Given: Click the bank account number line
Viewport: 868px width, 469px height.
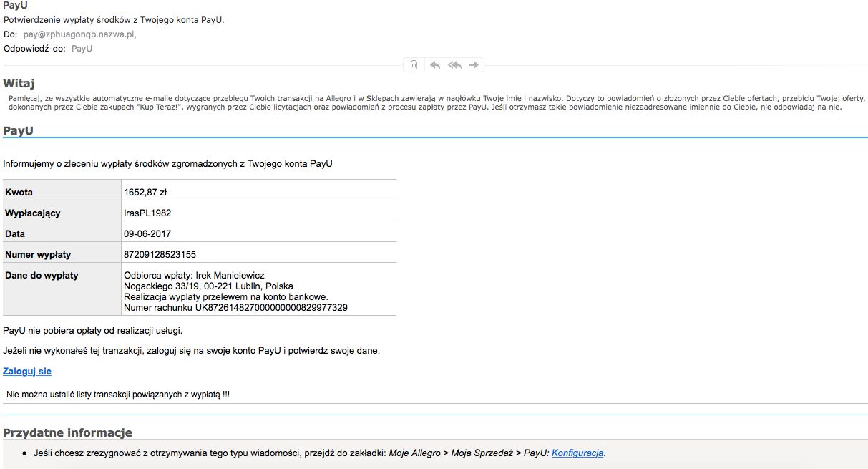Looking at the screenshot, I should point(235,308).
